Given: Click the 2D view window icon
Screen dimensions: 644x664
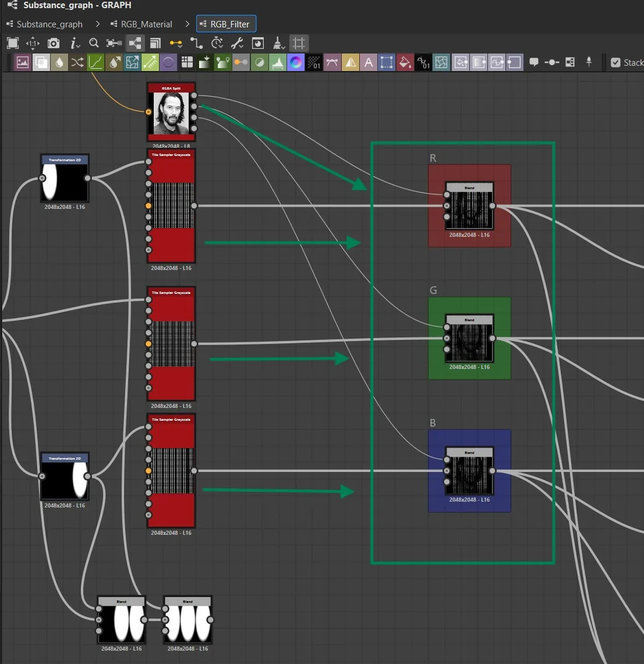Looking at the screenshot, I should click(257, 43).
